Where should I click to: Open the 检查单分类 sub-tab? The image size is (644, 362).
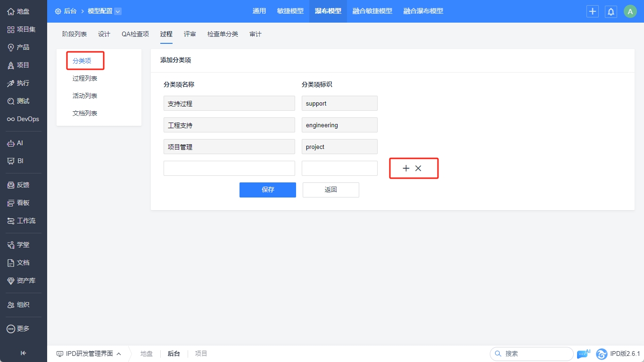pyautogui.click(x=223, y=34)
